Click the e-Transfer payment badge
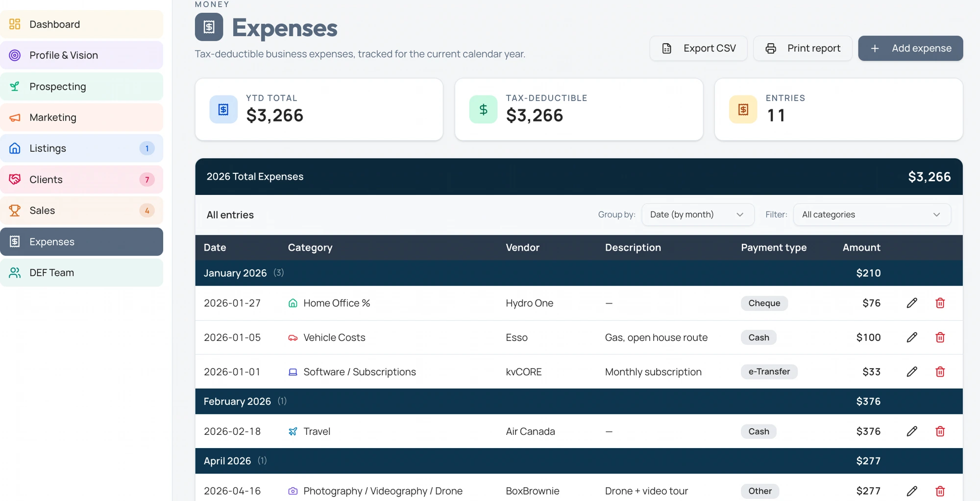Image resolution: width=980 pixels, height=501 pixels. tap(769, 372)
